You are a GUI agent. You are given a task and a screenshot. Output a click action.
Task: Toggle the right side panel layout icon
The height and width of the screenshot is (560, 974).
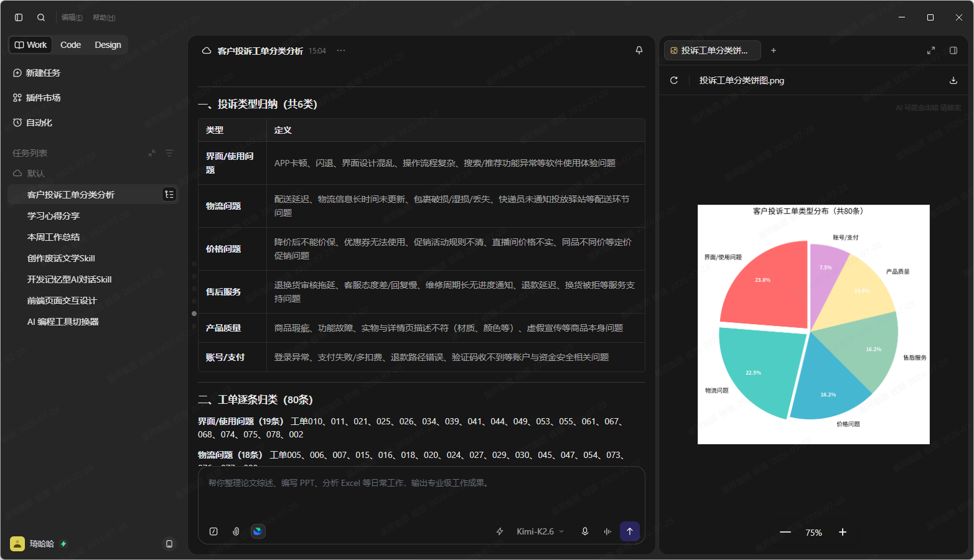point(953,50)
